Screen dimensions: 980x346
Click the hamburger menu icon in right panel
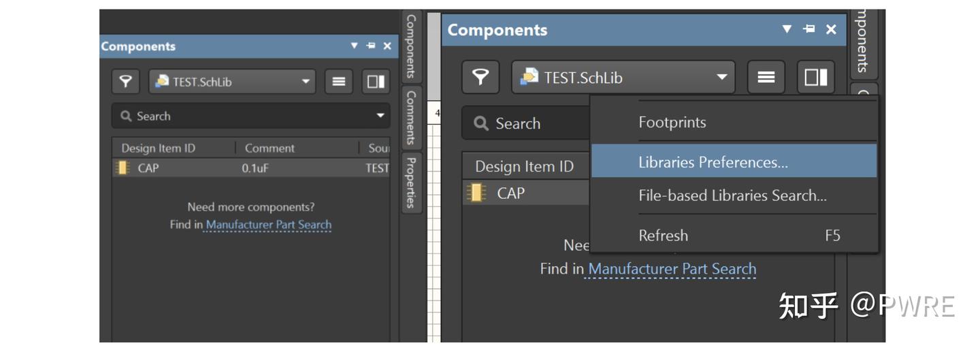point(766,78)
